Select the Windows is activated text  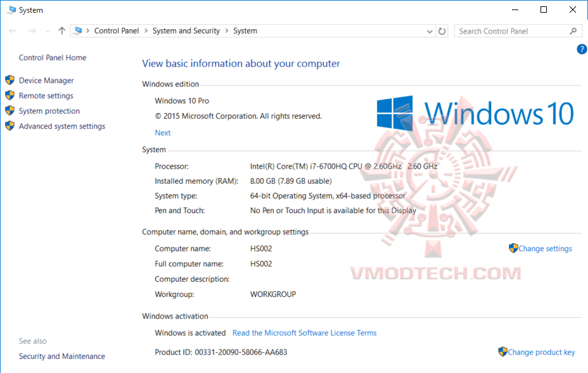pos(190,333)
